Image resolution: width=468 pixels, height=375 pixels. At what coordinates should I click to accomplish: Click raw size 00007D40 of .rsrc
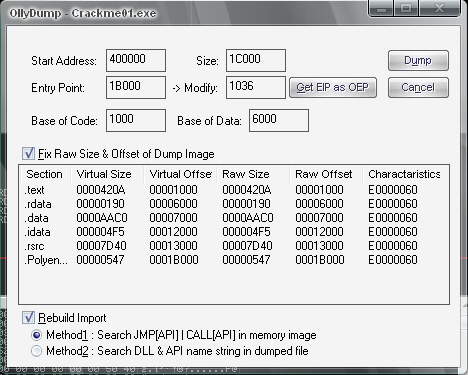click(247, 246)
